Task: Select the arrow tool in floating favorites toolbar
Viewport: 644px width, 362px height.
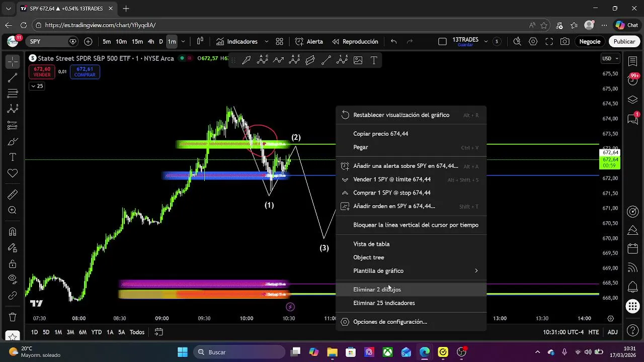Action: click(246, 60)
